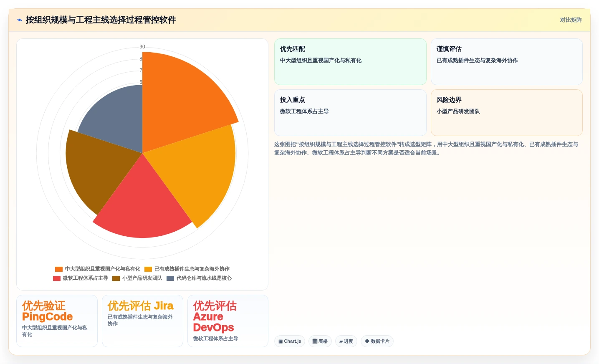Image resolution: width=599 pixels, height=364 pixels.
Task: Click the 数据卡片 tag chip
Action: click(x=377, y=341)
